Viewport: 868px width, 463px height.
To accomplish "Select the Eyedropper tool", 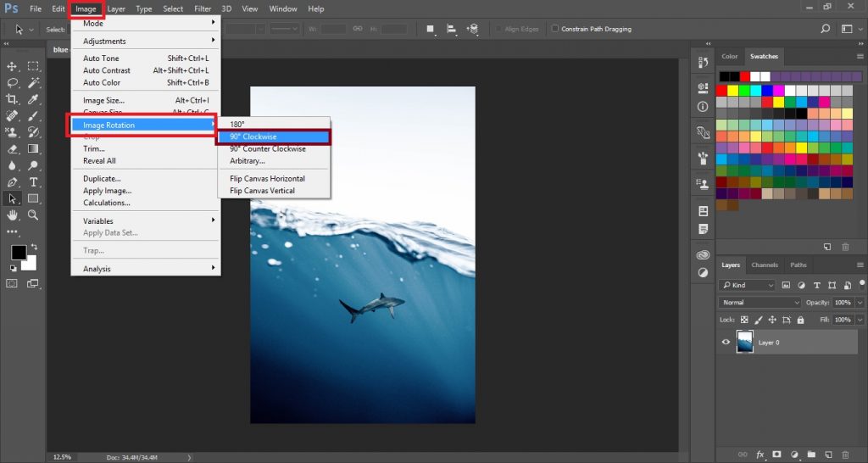I will pos(33,100).
